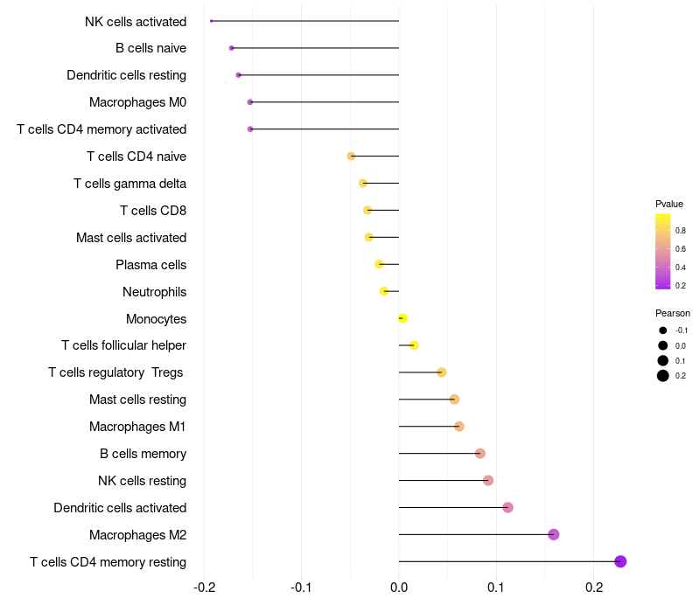The height and width of the screenshot is (612, 700).
Task: Click the -0.2 x-axis tick label
Action: coord(204,586)
